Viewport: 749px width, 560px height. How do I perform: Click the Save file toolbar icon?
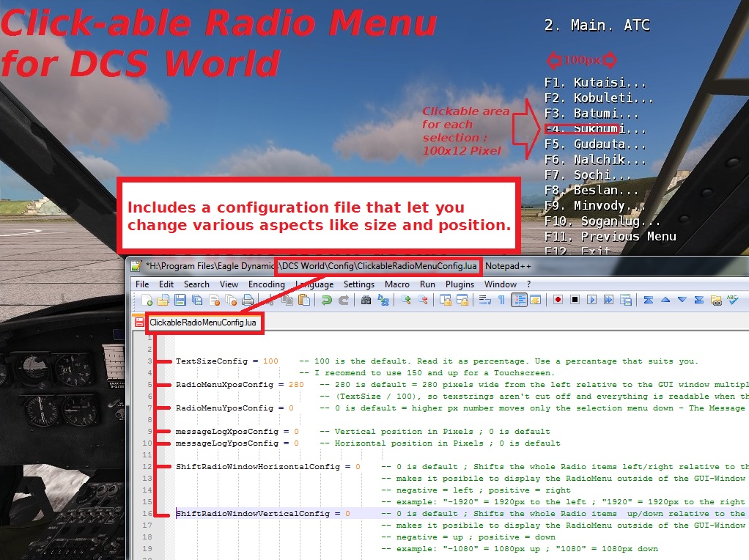coord(180,300)
